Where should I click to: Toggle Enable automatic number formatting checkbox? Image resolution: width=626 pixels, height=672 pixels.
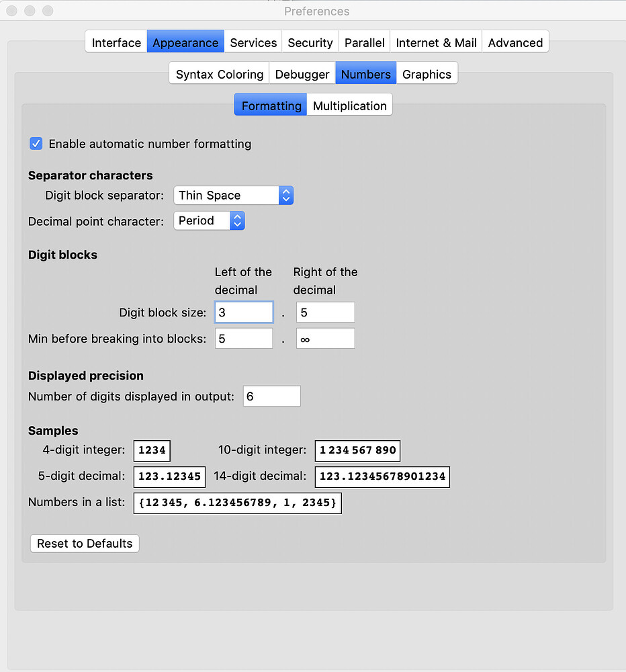click(36, 144)
